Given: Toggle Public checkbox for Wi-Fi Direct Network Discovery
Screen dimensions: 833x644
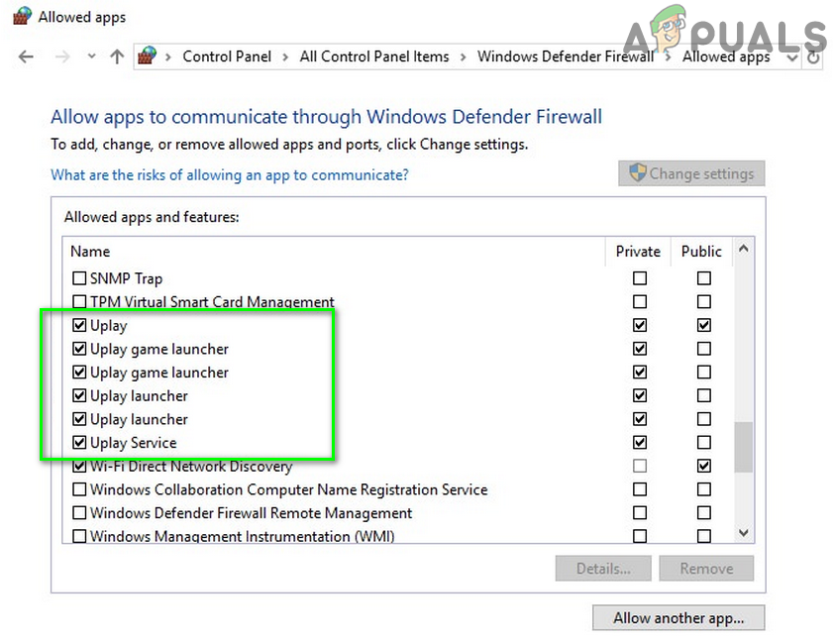Looking at the screenshot, I should (x=704, y=466).
